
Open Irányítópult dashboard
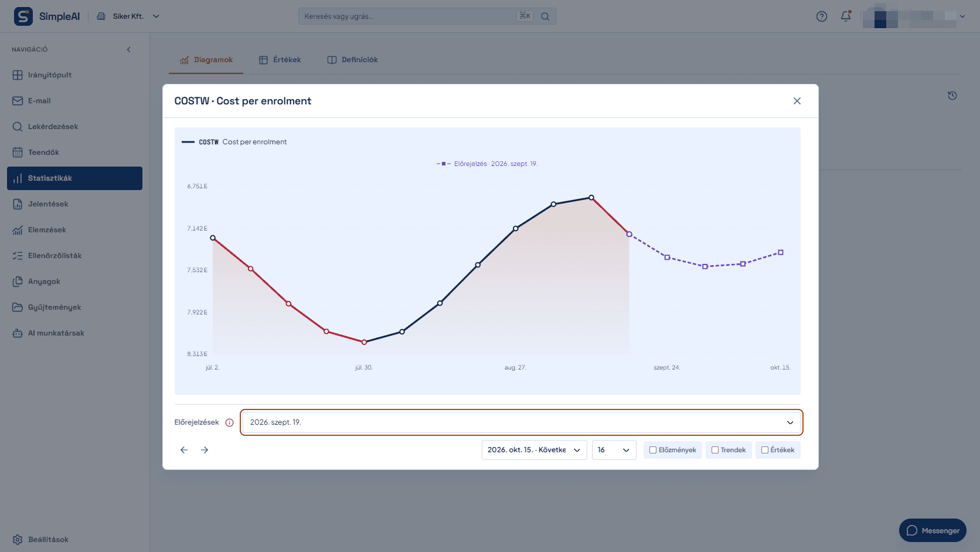[x=74, y=75]
